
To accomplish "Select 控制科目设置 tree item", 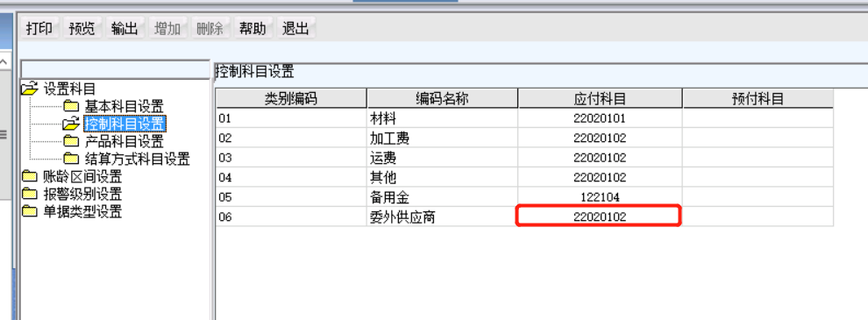I will point(125,124).
